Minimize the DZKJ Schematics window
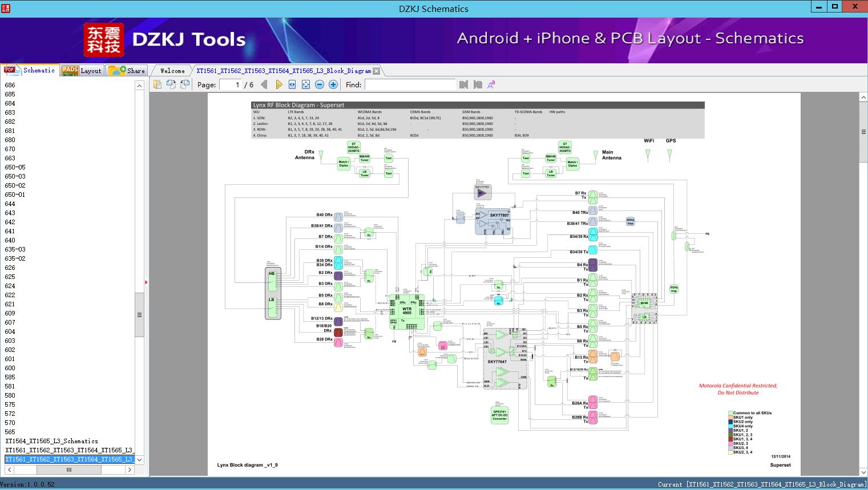This screenshot has width=868, height=490. [x=818, y=7]
